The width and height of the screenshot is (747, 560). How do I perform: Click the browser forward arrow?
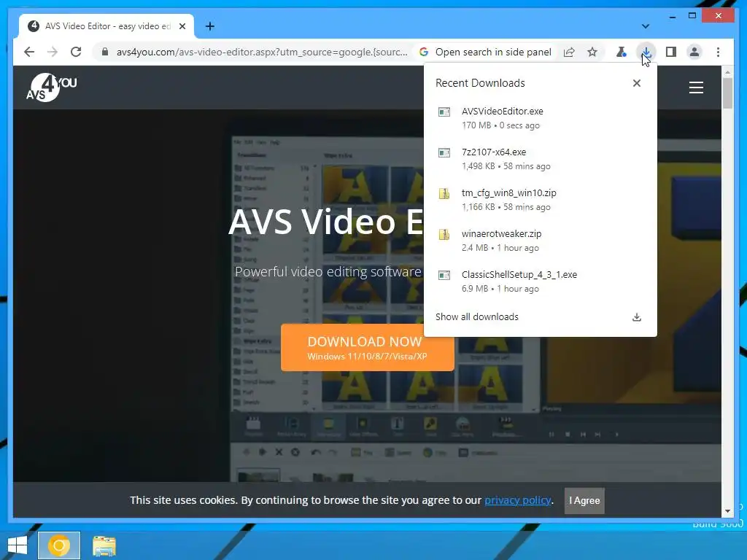coord(53,52)
